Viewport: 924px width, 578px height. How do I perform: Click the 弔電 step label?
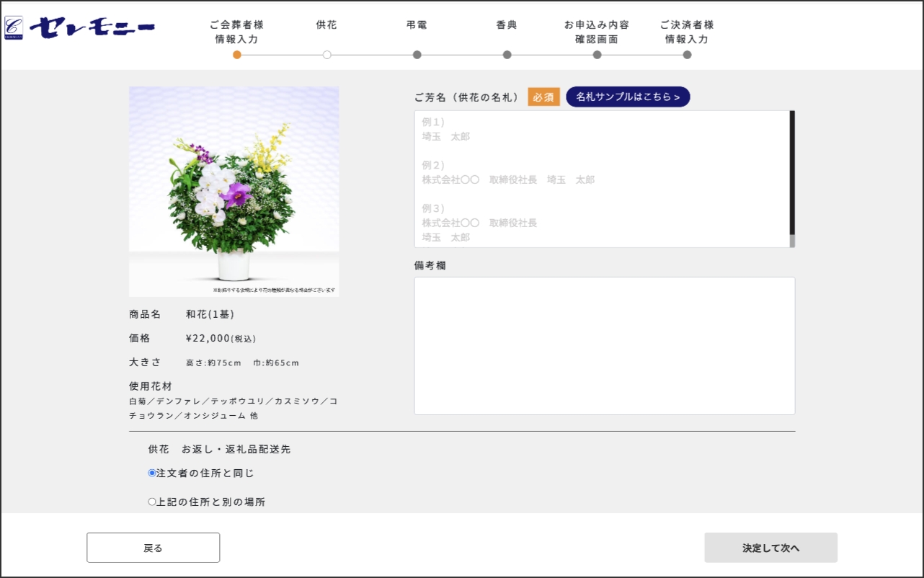417,25
